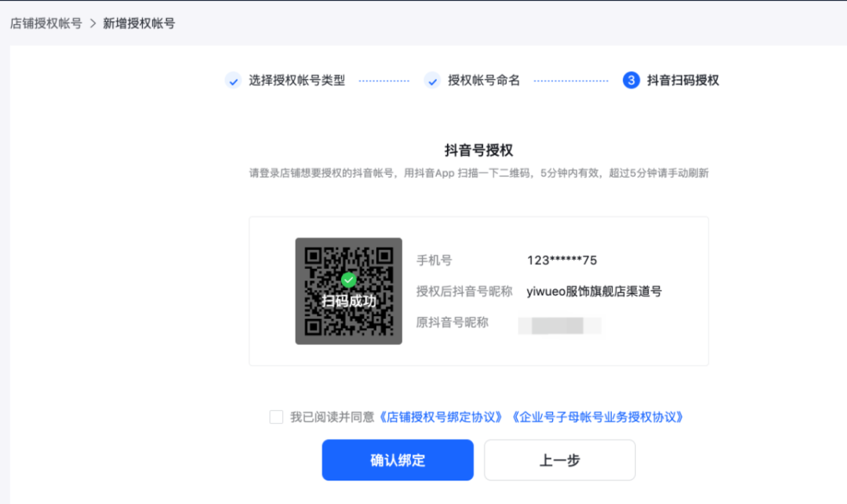The image size is (847, 504).
Task: Select 抖音扫码授权 step label
Action: [x=683, y=81]
